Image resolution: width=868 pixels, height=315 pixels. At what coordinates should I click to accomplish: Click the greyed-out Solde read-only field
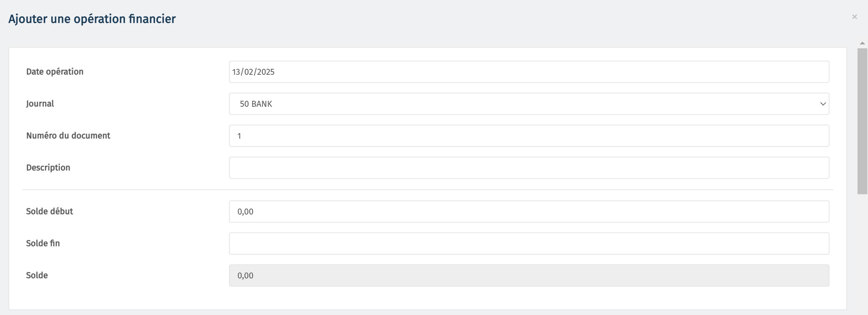[529, 276]
